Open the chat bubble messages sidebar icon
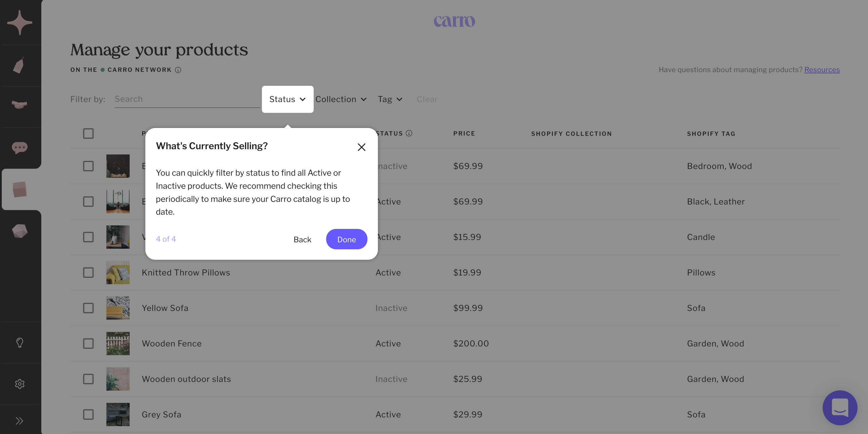The height and width of the screenshot is (434, 868). point(19,147)
